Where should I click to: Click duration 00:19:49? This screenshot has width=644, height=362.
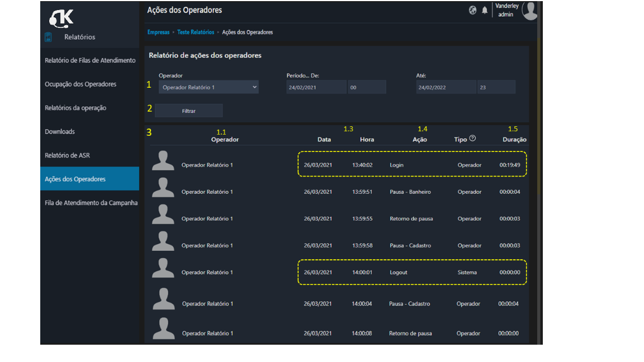point(510,165)
